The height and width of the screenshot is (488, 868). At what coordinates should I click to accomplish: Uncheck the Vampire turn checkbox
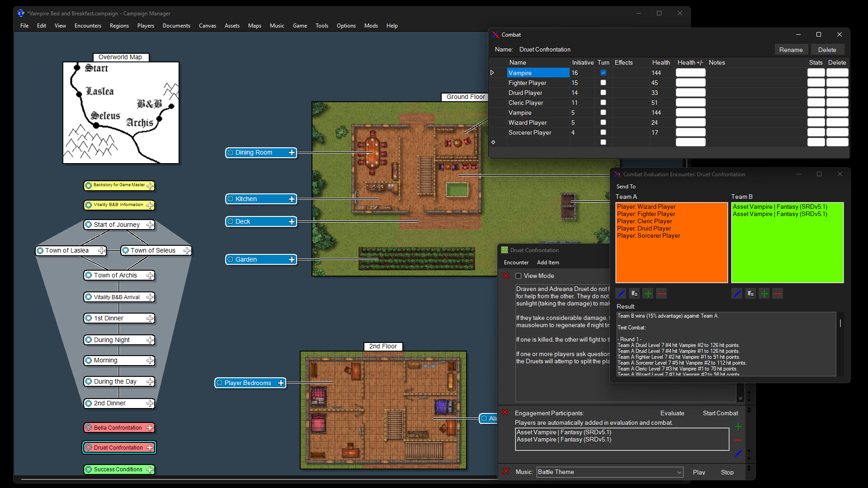(603, 73)
